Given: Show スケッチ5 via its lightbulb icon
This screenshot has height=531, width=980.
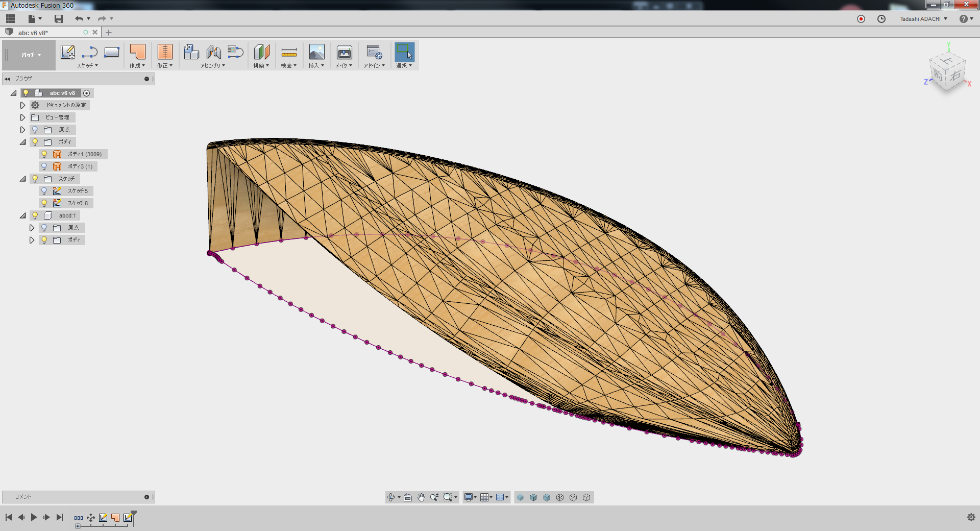Looking at the screenshot, I should pyautogui.click(x=44, y=191).
